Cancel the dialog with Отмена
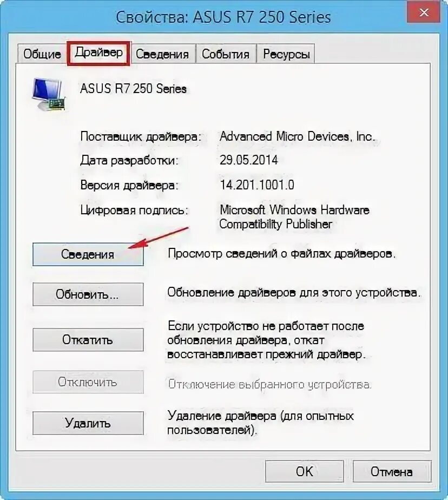The width and height of the screenshot is (448, 500). click(392, 471)
